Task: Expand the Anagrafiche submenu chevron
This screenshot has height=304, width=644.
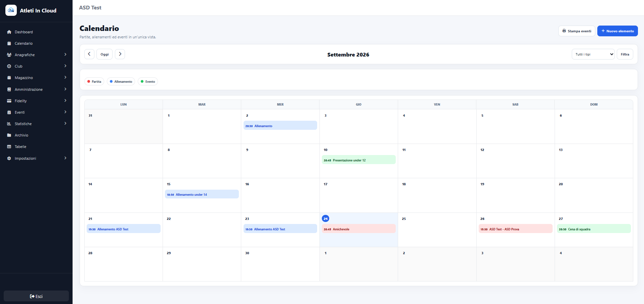Action: 65,54
